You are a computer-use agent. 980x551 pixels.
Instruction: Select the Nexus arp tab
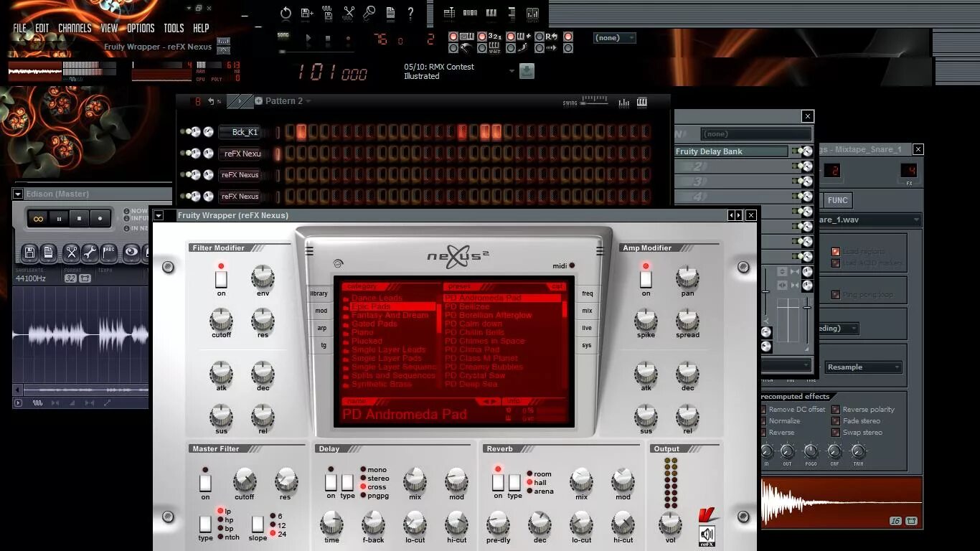(x=321, y=328)
